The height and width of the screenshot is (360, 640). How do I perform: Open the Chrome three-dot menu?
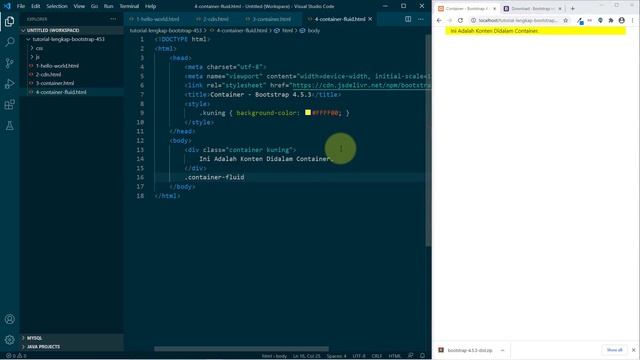pyautogui.click(x=633, y=20)
